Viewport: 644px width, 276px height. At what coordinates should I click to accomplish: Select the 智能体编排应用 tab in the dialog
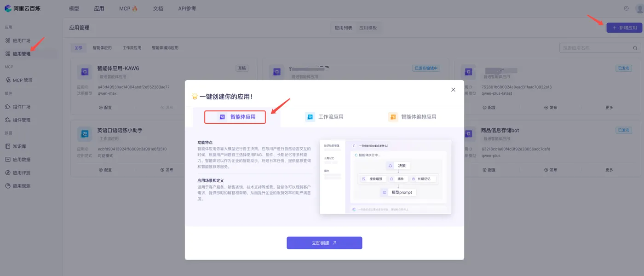[412, 117]
